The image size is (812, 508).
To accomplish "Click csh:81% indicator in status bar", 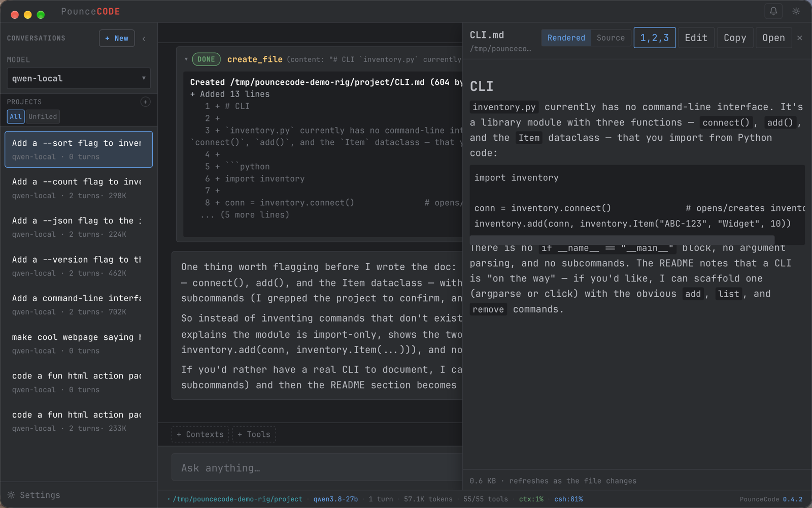I will pos(568,499).
